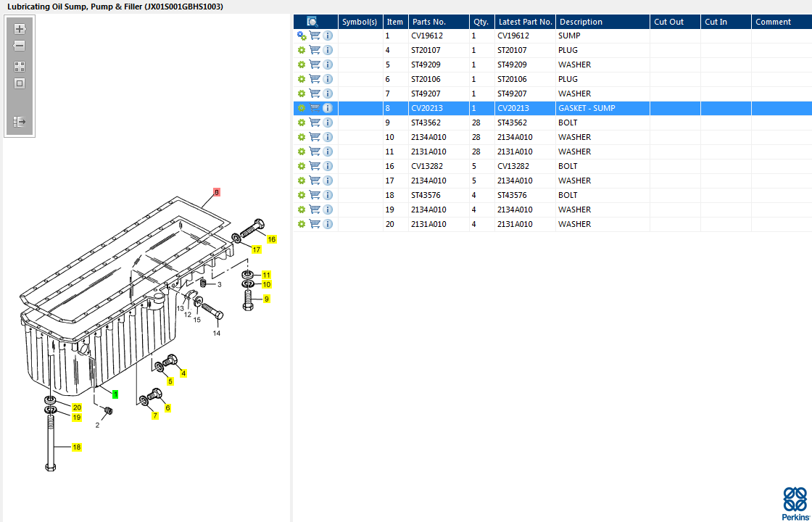The image size is (812, 522).
Task: Click the Qty. column header
Action: tap(481, 22)
